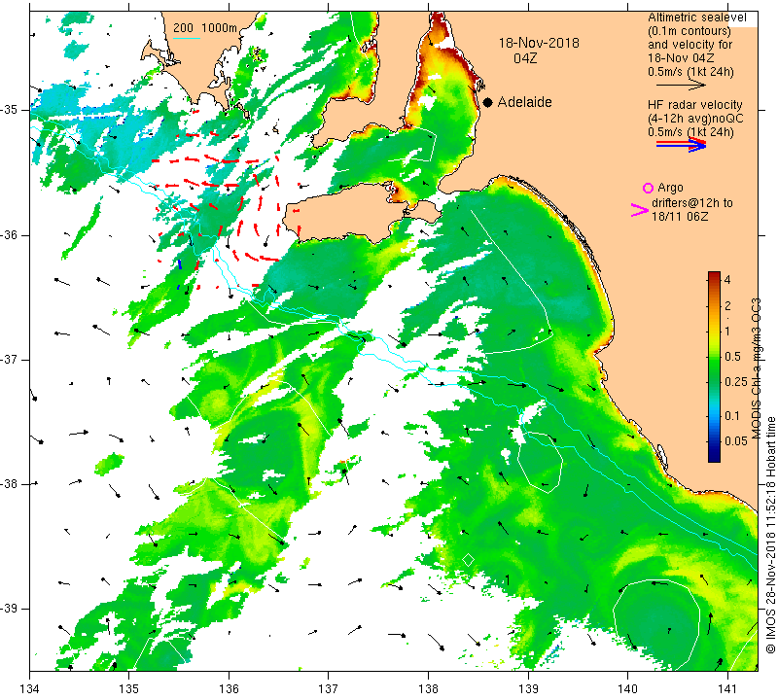Click the '141' longitude axis label

point(727,688)
